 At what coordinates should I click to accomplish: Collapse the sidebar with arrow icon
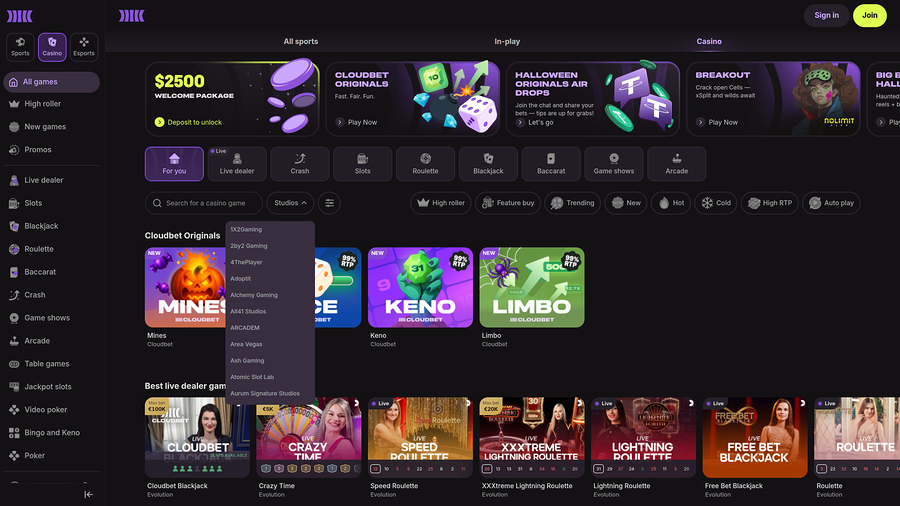88,495
